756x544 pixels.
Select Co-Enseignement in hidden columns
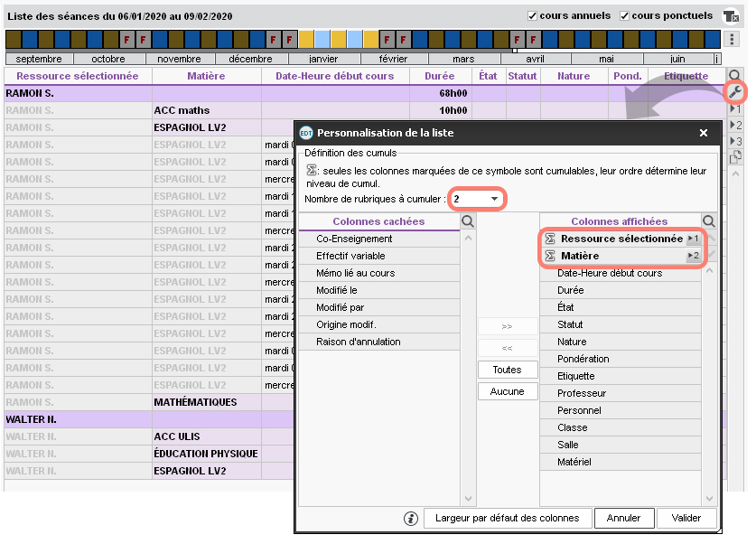tap(379, 239)
